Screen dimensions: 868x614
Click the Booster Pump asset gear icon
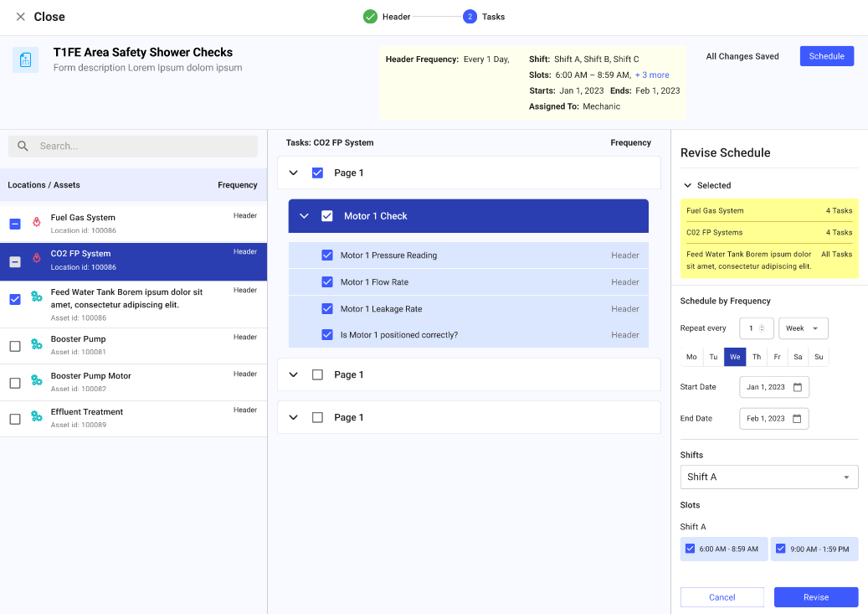click(36, 344)
